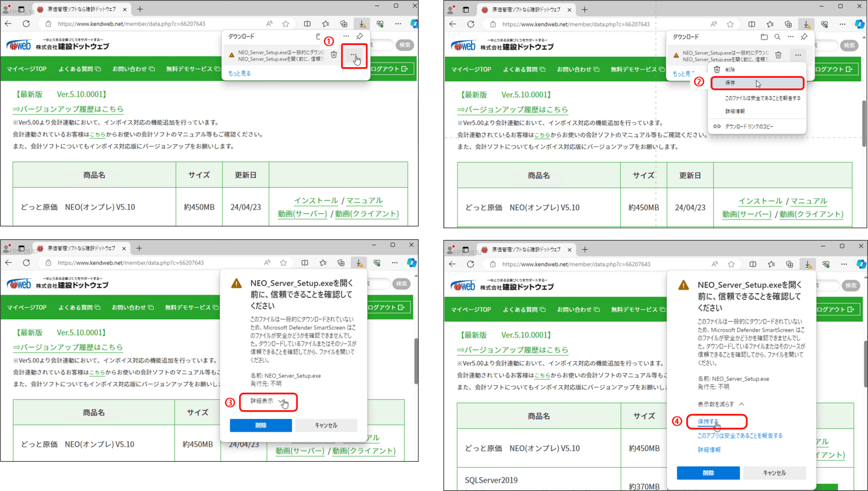The image size is (868, 491).
Task: Click the 保持する link marked ④
Action: [708, 421]
